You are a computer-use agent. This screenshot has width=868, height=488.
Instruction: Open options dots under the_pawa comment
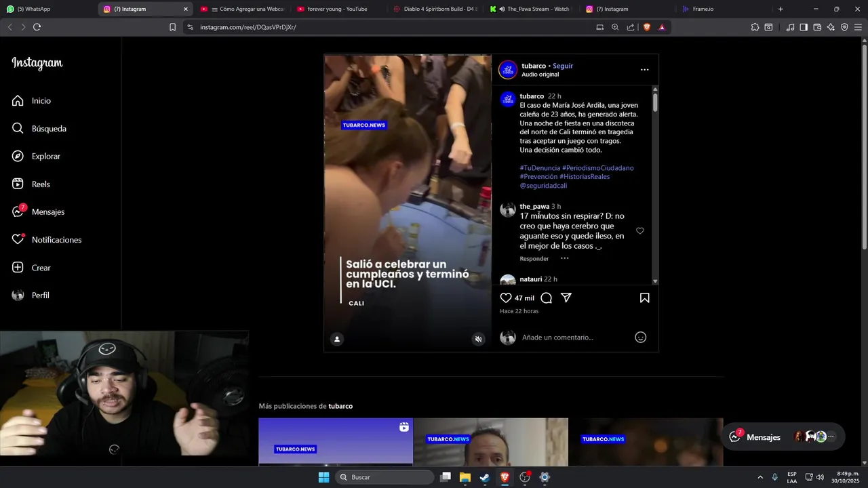click(564, 258)
